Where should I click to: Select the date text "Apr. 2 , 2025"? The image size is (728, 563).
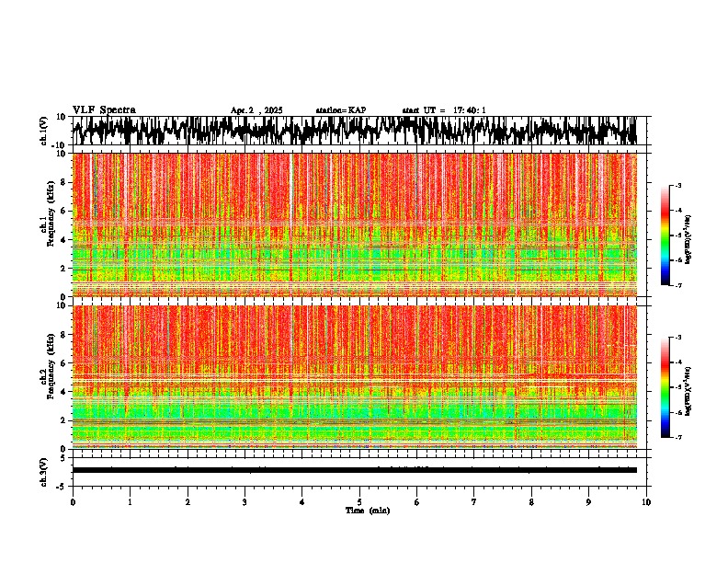click(256, 110)
